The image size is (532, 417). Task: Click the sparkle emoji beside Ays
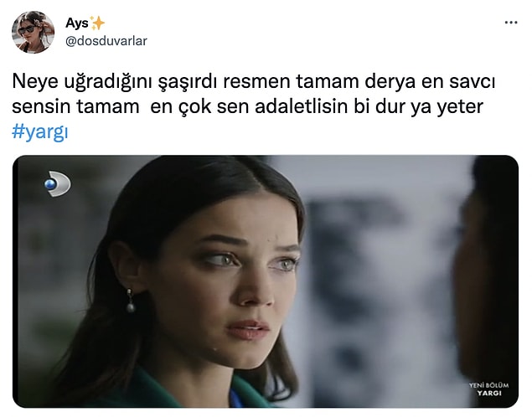(98, 23)
